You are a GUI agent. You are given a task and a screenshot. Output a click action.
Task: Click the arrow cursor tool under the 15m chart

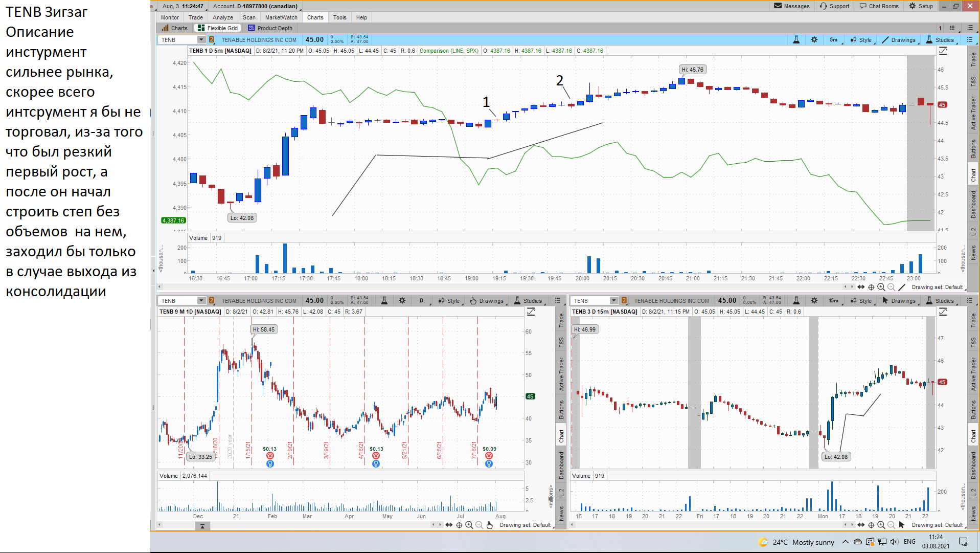click(902, 525)
